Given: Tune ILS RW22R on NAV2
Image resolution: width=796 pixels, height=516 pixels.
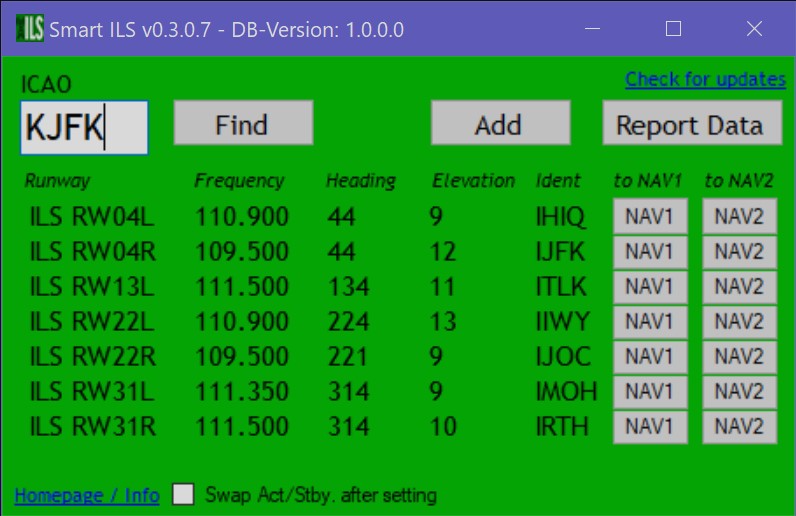Looking at the screenshot, I should pyautogui.click(x=739, y=357).
